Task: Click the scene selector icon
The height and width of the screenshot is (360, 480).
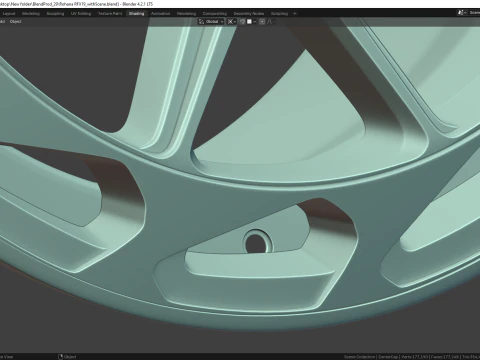Action: point(461,13)
